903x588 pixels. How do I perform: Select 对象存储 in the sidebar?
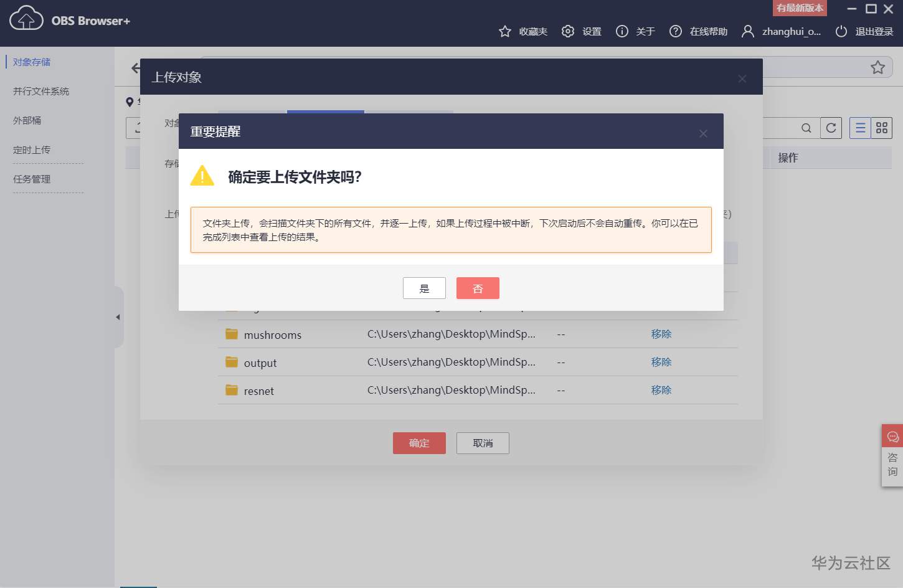point(32,62)
